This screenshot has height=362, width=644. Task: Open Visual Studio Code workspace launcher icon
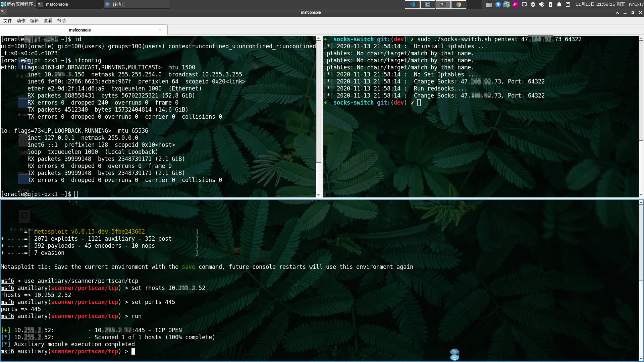[x=412, y=4]
